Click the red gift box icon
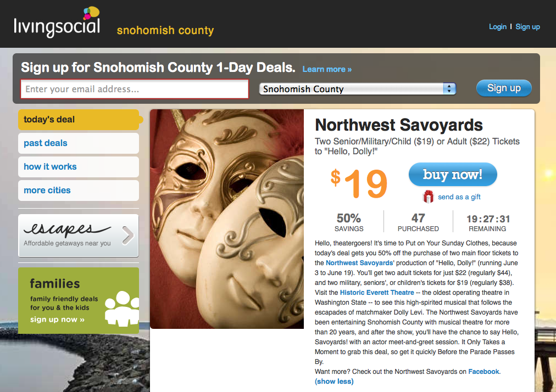The width and height of the screenshot is (556, 392). click(x=428, y=197)
